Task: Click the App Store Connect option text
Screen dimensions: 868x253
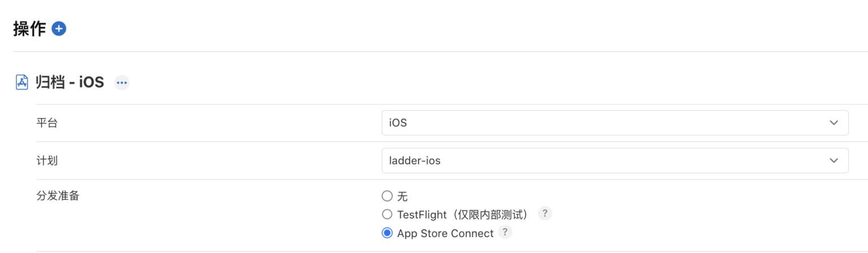Action: pyautogui.click(x=445, y=233)
